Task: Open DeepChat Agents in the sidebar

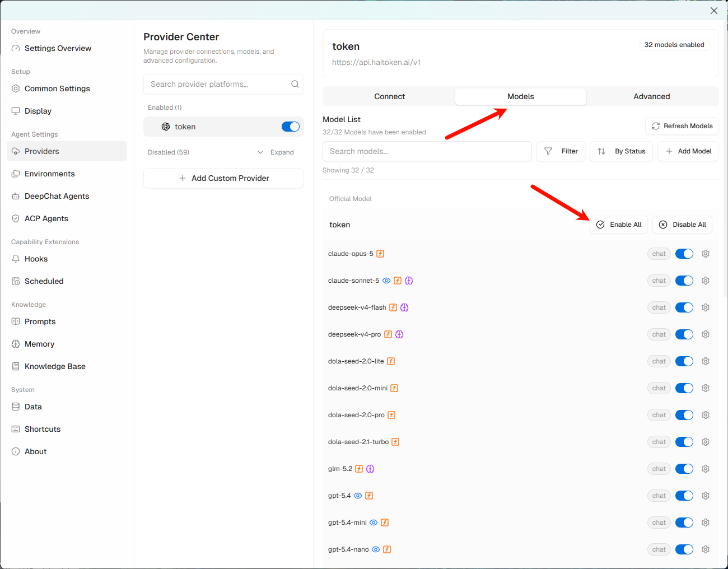Action: click(67, 196)
